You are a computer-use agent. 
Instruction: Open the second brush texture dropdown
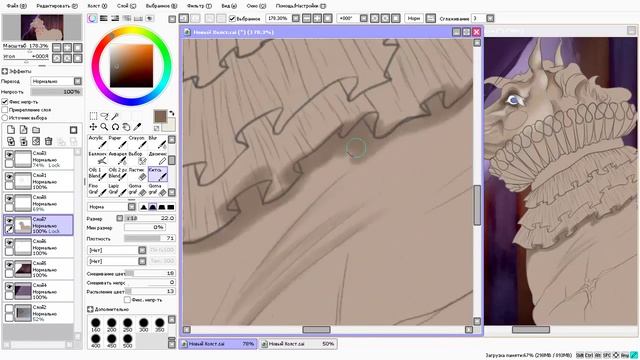tap(142, 261)
